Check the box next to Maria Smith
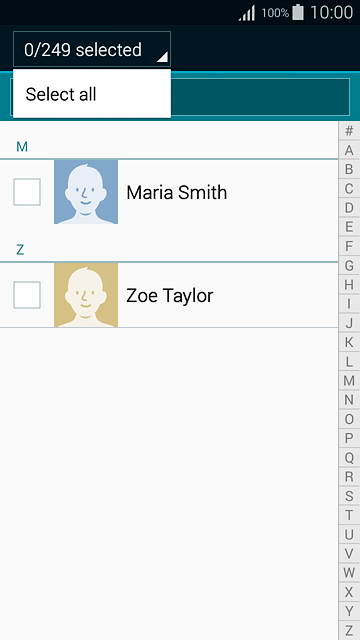This screenshot has width=360, height=640. pyautogui.click(x=27, y=192)
